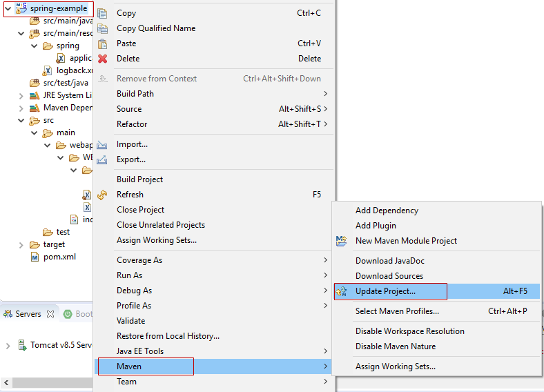This screenshot has width=544, height=392.
Task: Click Validate in context menu
Action: pos(213,321)
